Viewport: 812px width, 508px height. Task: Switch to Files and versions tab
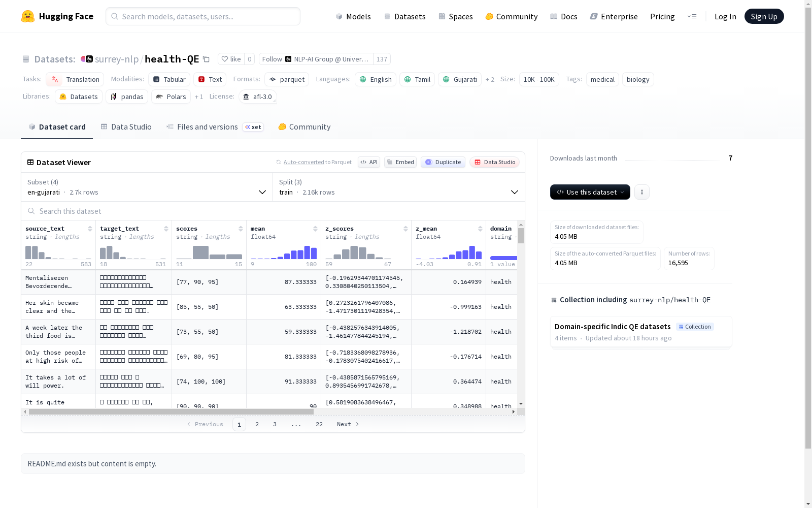click(215, 127)
